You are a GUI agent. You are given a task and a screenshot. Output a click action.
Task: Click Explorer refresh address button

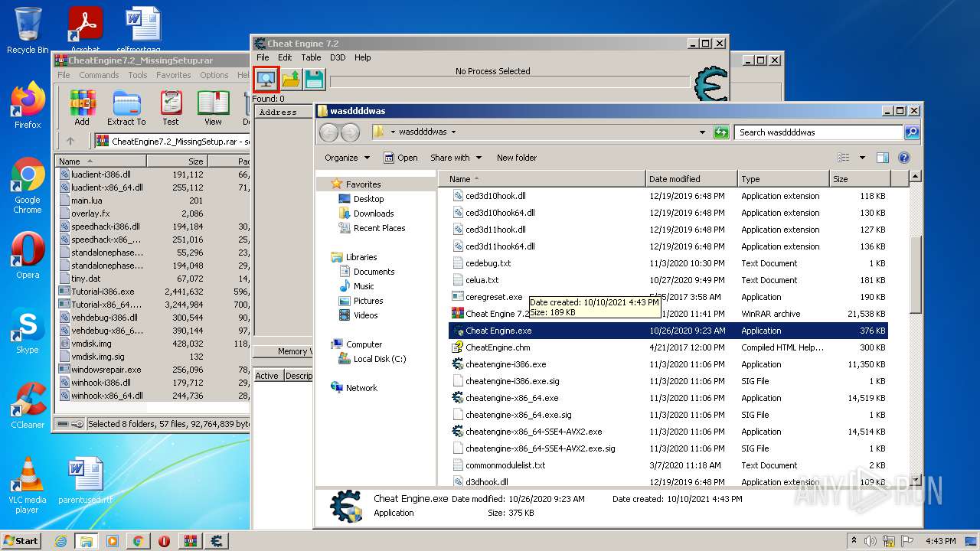720,132
